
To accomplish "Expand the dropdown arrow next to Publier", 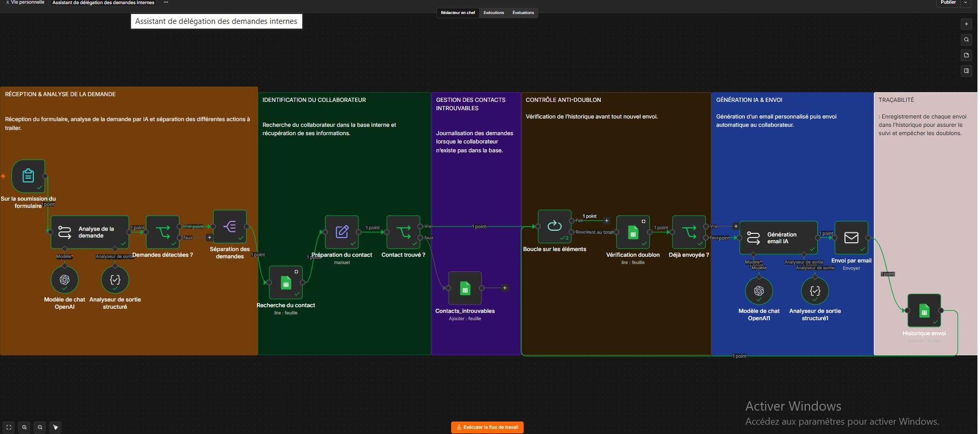I will pyautogui.click(x=966, y=3).
